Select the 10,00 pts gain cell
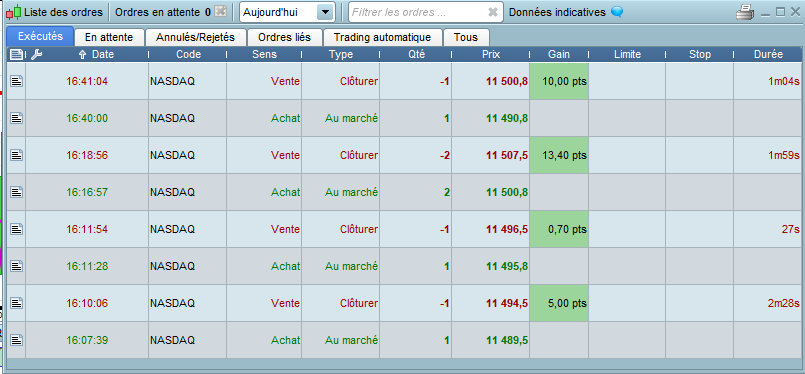Image resolution: width=805 pixels, height=374 pixels. [559, 81]
